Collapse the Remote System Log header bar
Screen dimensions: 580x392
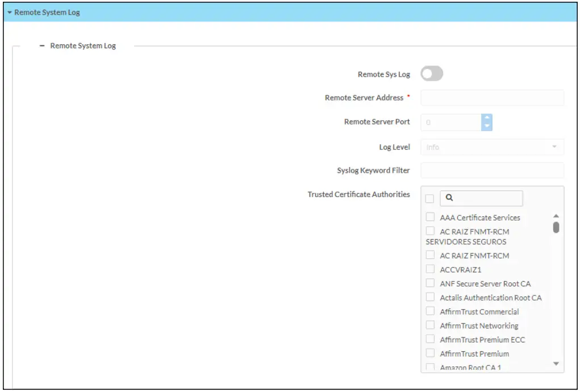pos(10,12)
